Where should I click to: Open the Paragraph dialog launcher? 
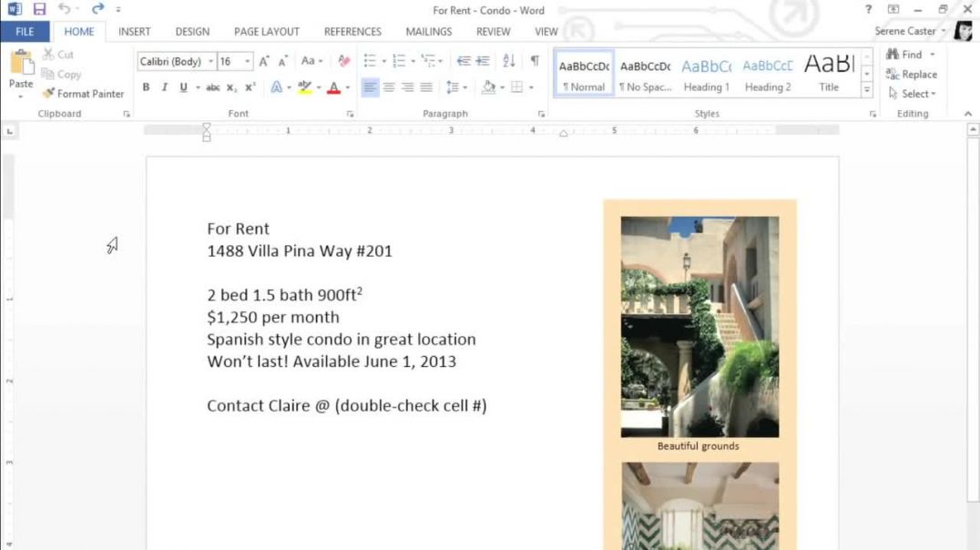coord(541,114)
